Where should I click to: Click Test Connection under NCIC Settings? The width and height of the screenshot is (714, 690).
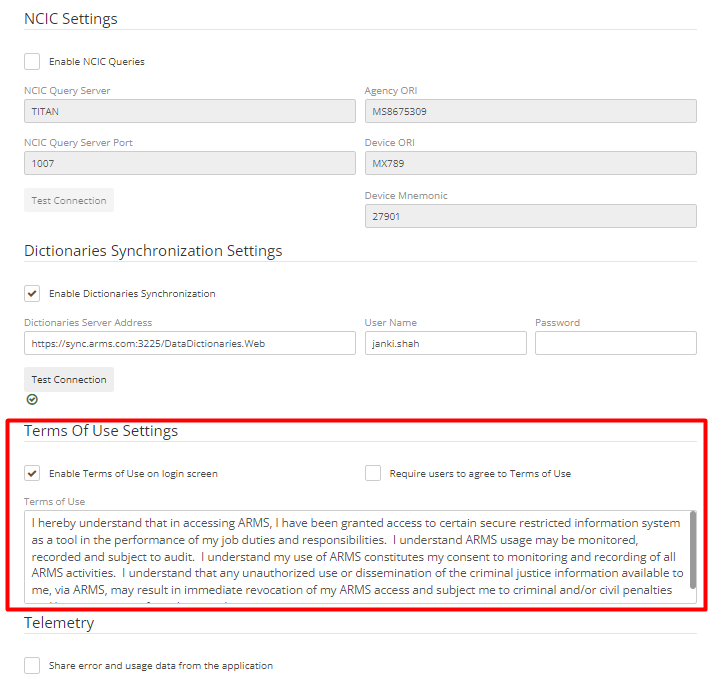pos(69,200)
